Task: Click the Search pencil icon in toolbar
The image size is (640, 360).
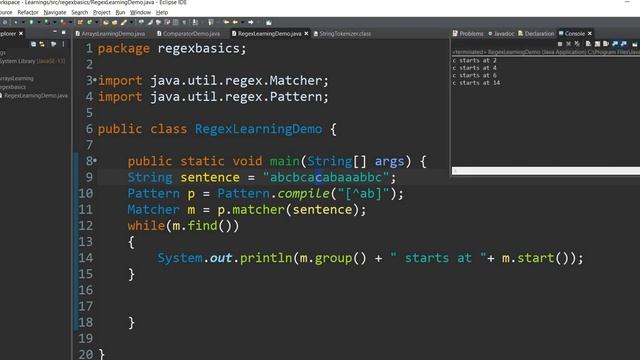Action: point(124,22)
